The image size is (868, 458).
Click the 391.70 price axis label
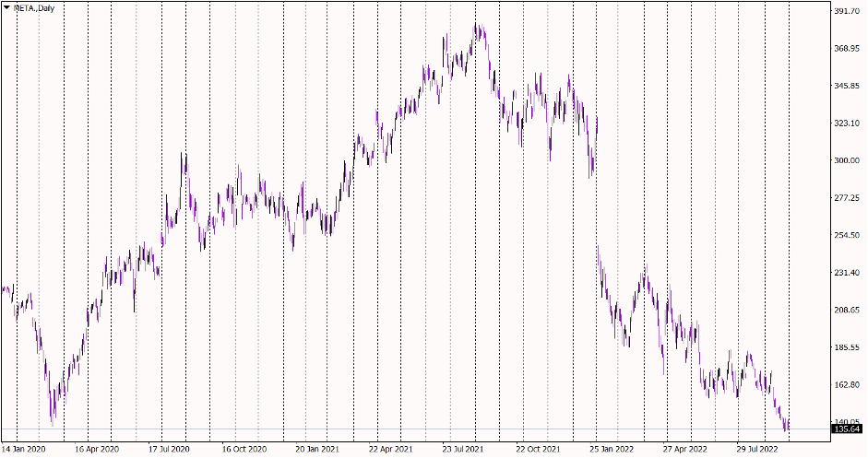click(x=847, y=11)
